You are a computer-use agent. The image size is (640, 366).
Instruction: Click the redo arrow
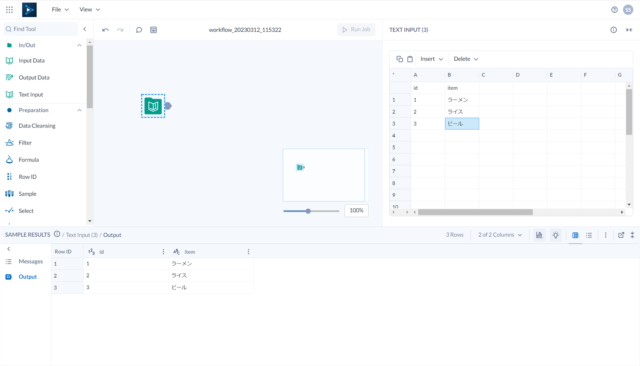tap(120, 30)
